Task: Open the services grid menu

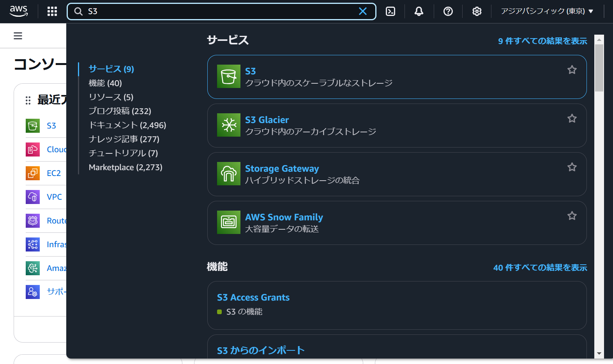Action: tap(52, 11)
